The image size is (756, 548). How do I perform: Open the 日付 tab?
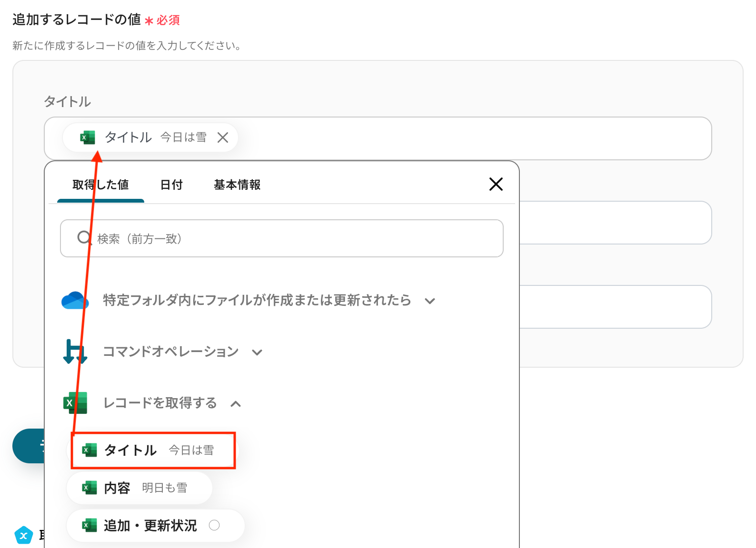[171, 185]
